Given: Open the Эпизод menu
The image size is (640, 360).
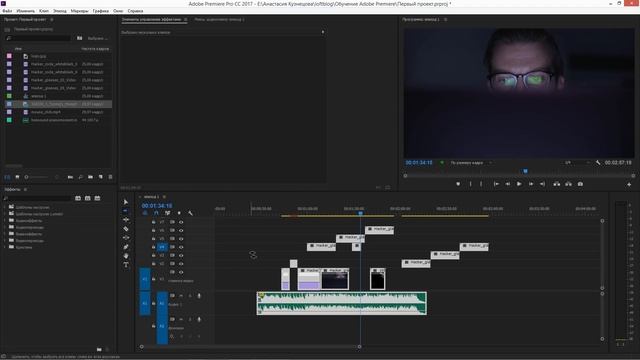Looking at the screenshot, I should pos(60,11).
